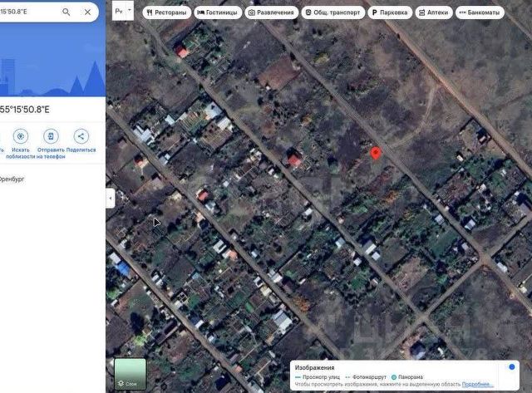Screen dimensions: 532x393
Task: Collapse the side panel with arrow tab
Action: [x=111, y=198]
